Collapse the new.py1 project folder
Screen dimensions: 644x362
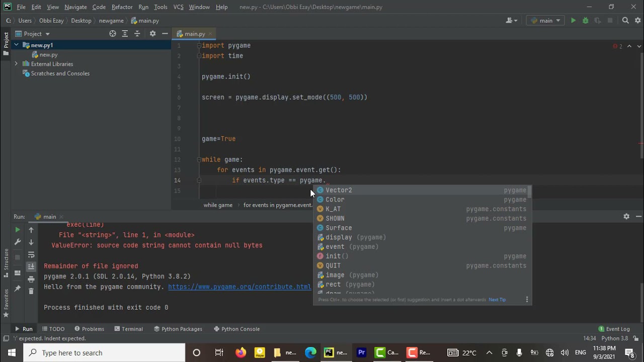tap(16, 45)
